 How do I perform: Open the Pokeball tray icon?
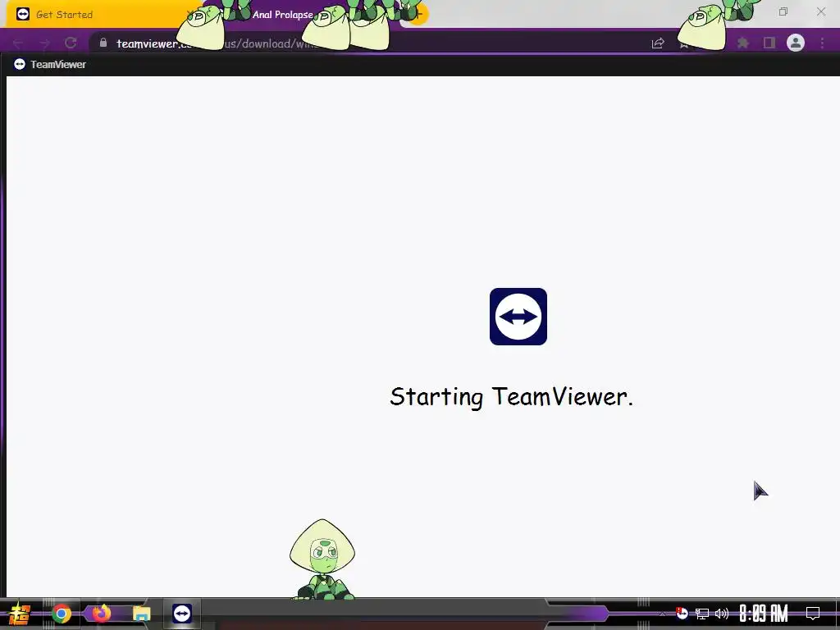[682, 613]
